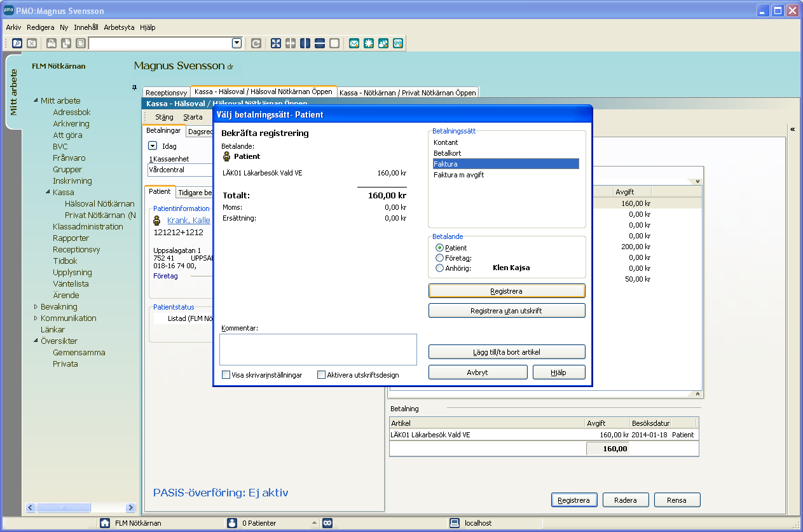Switch to the Receptionsvy tab

(166, 93)
